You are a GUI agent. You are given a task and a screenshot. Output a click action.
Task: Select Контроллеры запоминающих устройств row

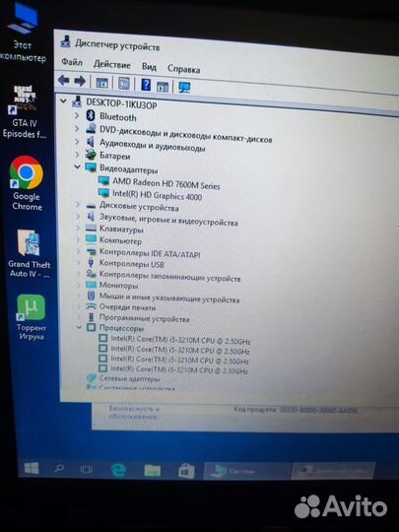169,276
